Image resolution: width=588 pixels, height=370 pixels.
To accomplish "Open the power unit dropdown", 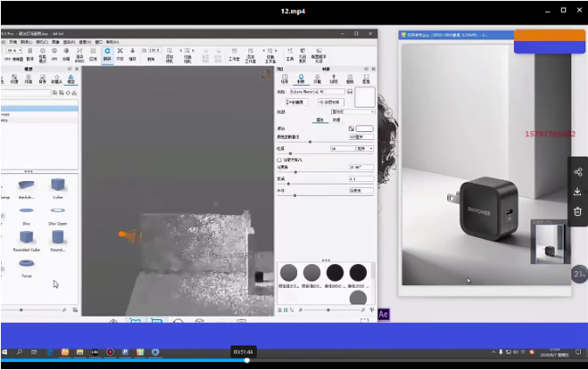I will [x=365, y=149].
